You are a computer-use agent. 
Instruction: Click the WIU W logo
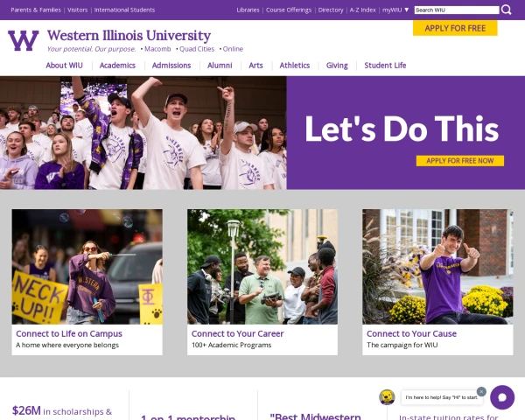click(x=23, y=40)
